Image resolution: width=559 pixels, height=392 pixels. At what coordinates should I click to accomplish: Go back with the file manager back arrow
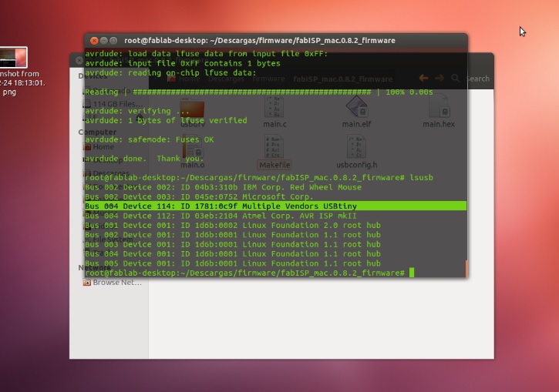coord(423,78)
